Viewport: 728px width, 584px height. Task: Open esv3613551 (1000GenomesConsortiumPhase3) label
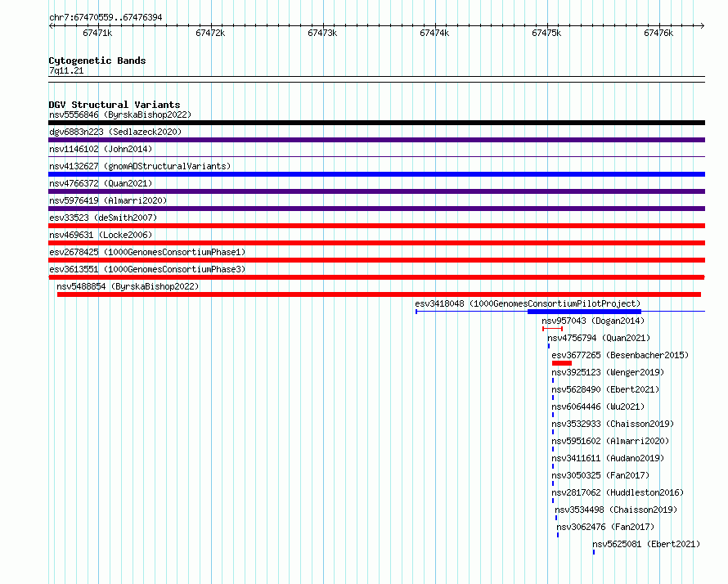[147, 269]
